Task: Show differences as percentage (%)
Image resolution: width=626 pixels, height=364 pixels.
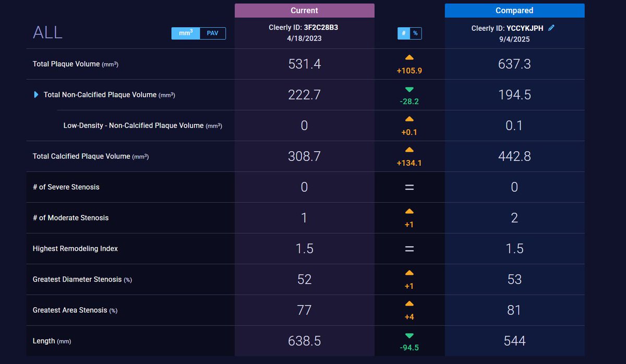Action: [415, 33]
